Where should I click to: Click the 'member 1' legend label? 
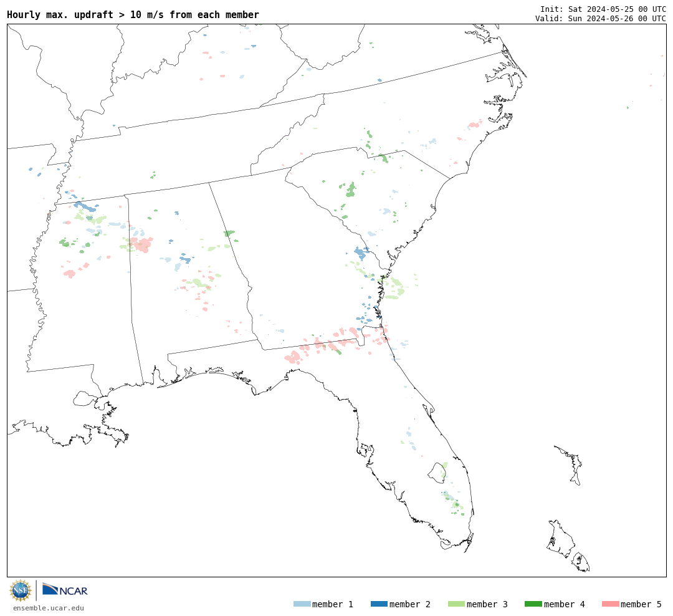click(x=333, y=604)
